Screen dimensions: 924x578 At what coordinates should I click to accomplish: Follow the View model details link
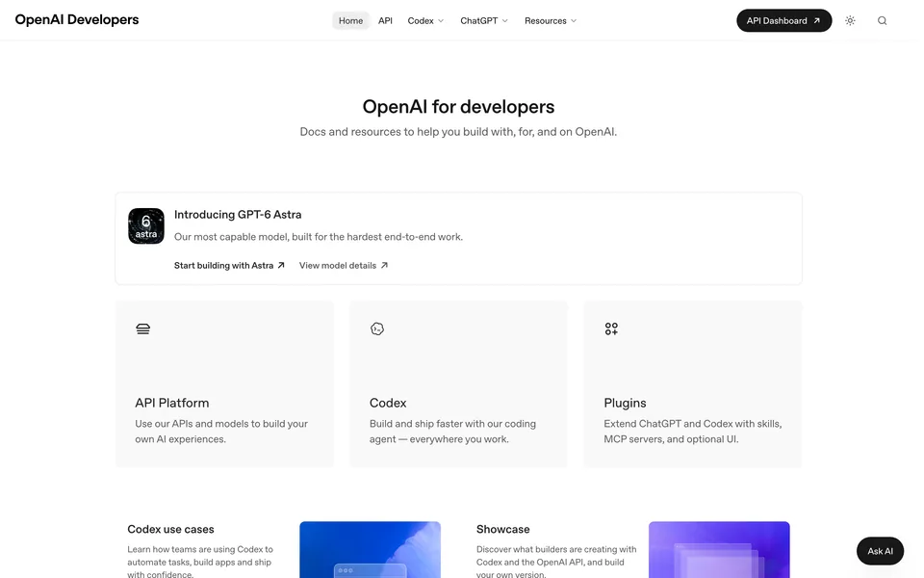pos(344,266)
